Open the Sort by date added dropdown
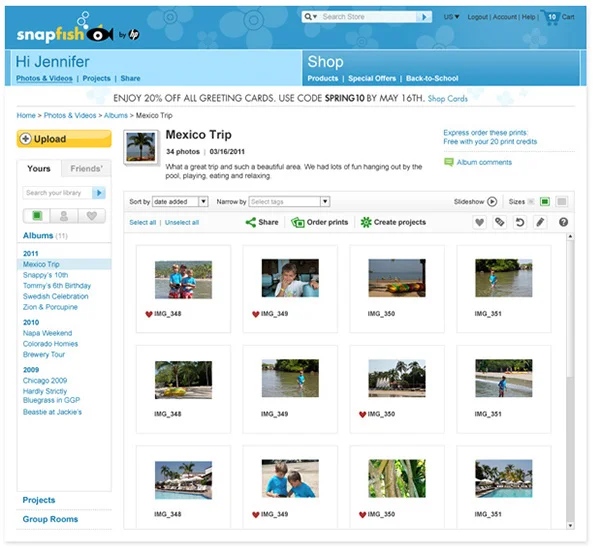Viewport: 600px width, 554px height. click(x=180, y=202)
